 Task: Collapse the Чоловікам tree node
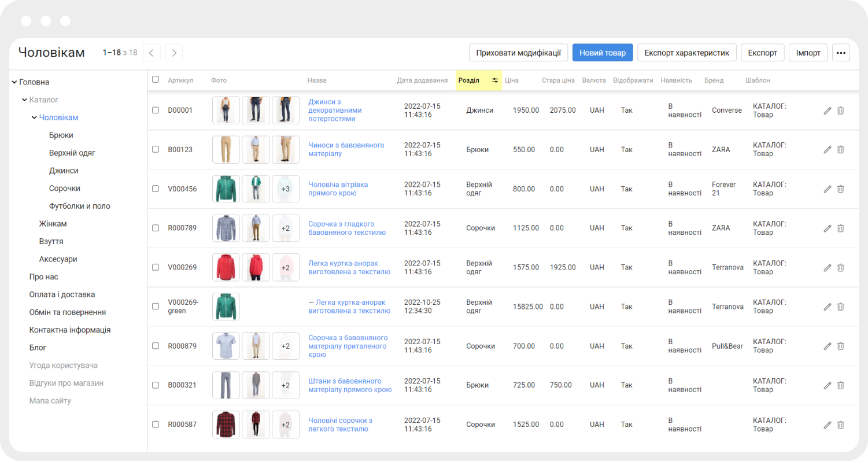point(34,117)
